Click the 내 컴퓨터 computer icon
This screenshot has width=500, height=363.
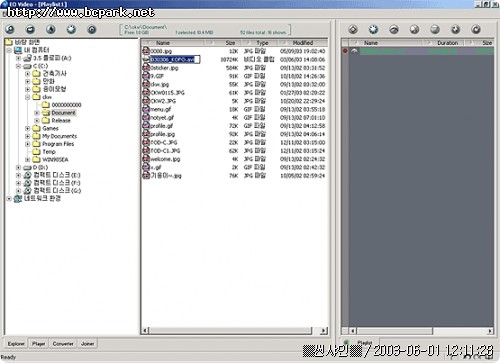(x=18, y=50)
